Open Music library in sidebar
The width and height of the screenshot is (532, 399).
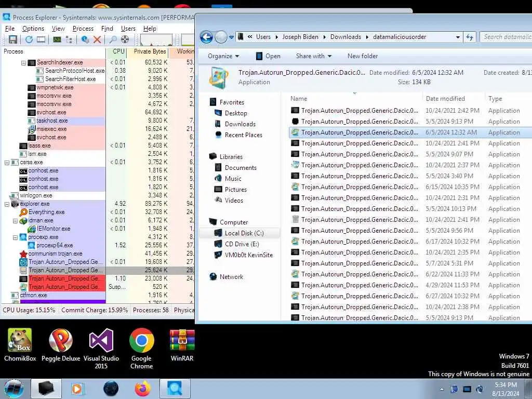[x=233, y=179]
